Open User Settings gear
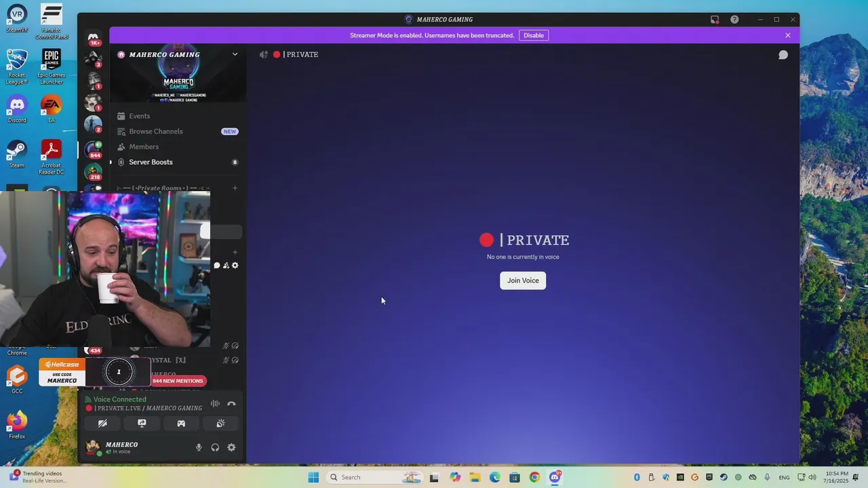The width and height of the screenshot is (868, 488). click(x=231, y=447)
